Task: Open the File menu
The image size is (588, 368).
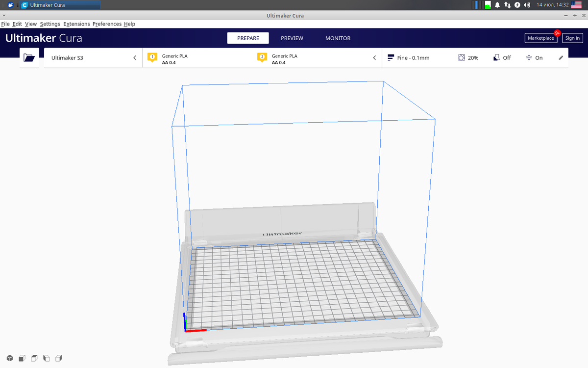Action: (5, 24)
